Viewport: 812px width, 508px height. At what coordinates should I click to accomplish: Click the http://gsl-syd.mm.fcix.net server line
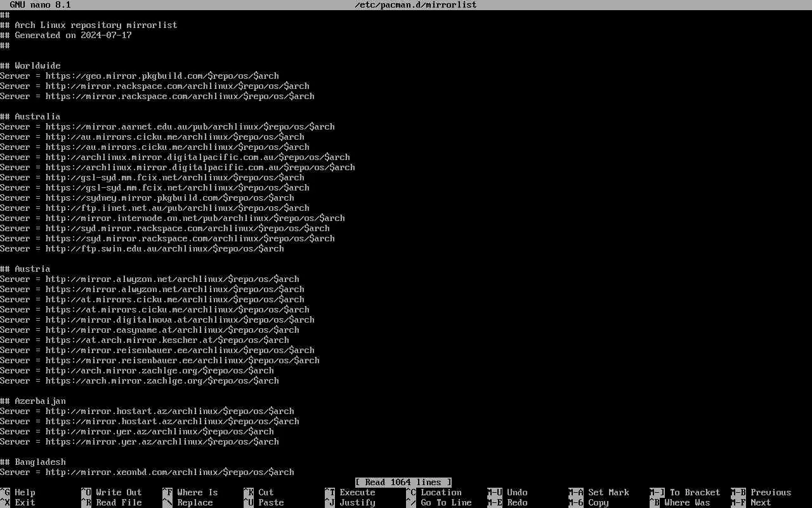[x=152, y=177]
